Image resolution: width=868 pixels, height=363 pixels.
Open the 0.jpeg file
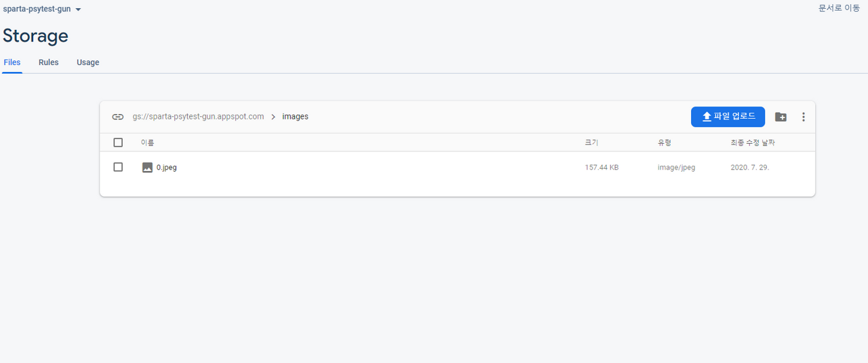click(x=167, y=167)
